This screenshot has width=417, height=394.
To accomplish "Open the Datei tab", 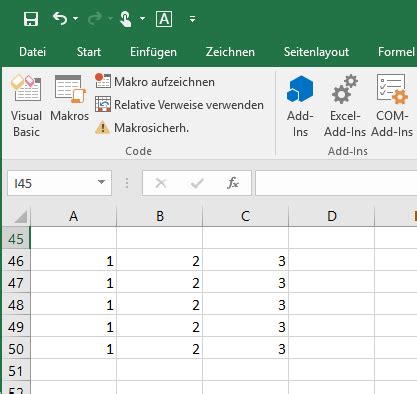I will coord(32,52).
